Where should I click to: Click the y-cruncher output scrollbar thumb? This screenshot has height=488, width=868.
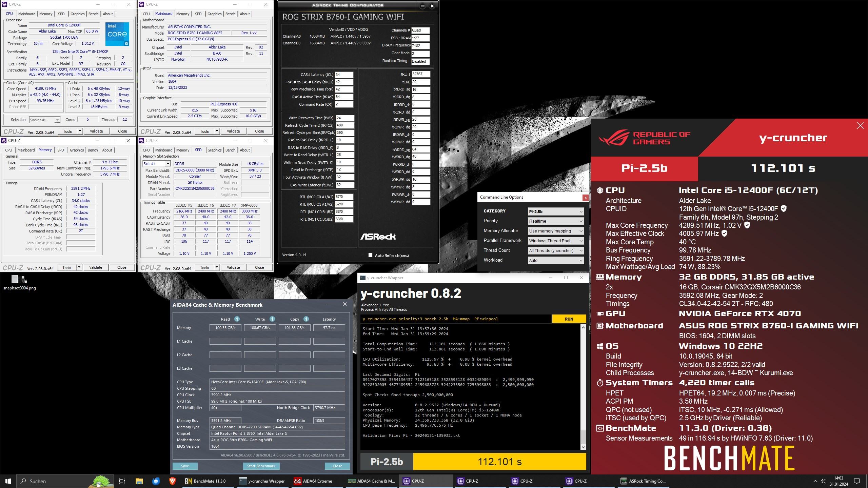[x=583, y=436]
